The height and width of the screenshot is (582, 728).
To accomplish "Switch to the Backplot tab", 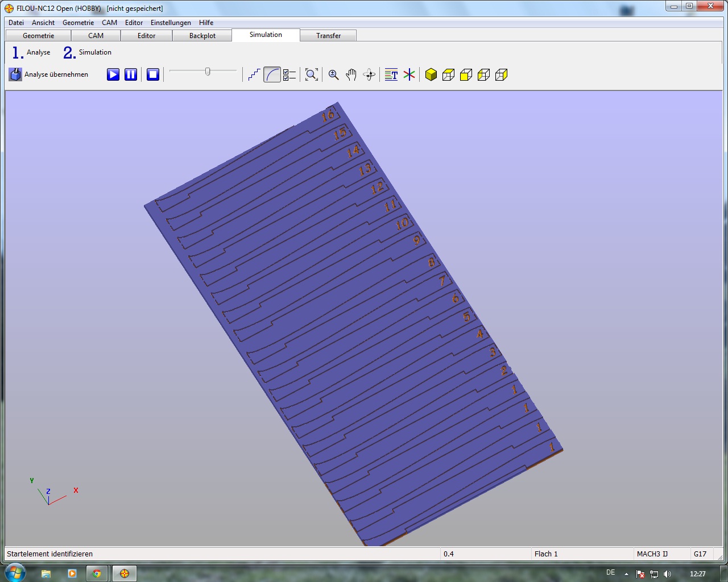I will pyautogui.click(x=202, y=36).
